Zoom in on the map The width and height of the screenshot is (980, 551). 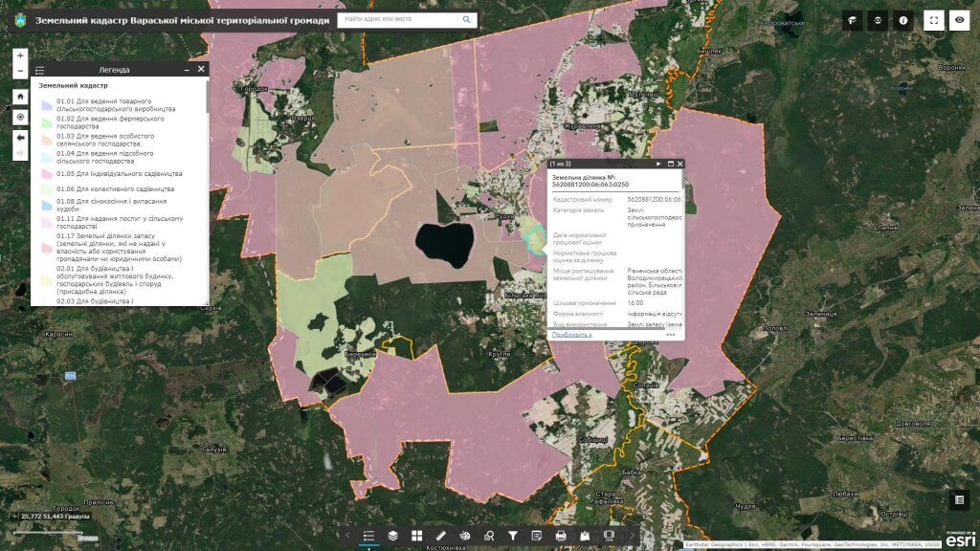click(x=20, y=55)
